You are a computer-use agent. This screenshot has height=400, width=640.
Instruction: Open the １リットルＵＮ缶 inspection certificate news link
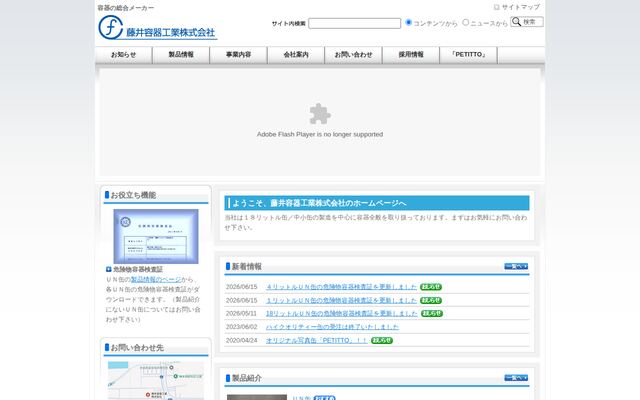pos(341,300)
